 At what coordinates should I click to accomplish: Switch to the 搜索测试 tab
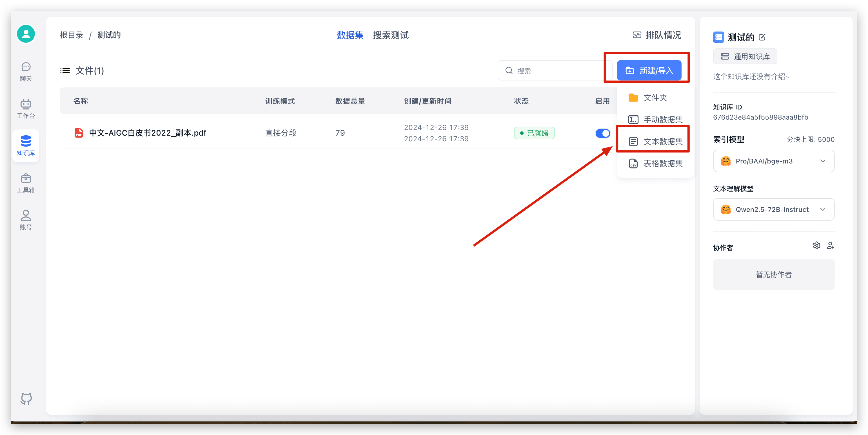click(391, 35)
